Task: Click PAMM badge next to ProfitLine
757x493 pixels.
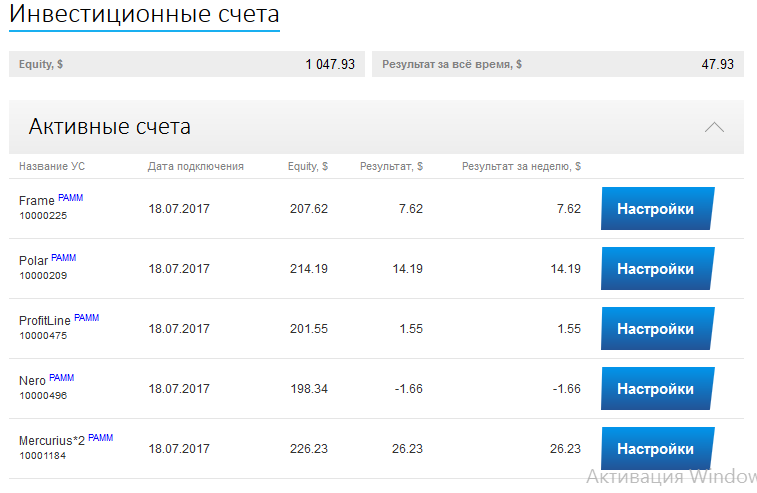Action: point(86,318)
